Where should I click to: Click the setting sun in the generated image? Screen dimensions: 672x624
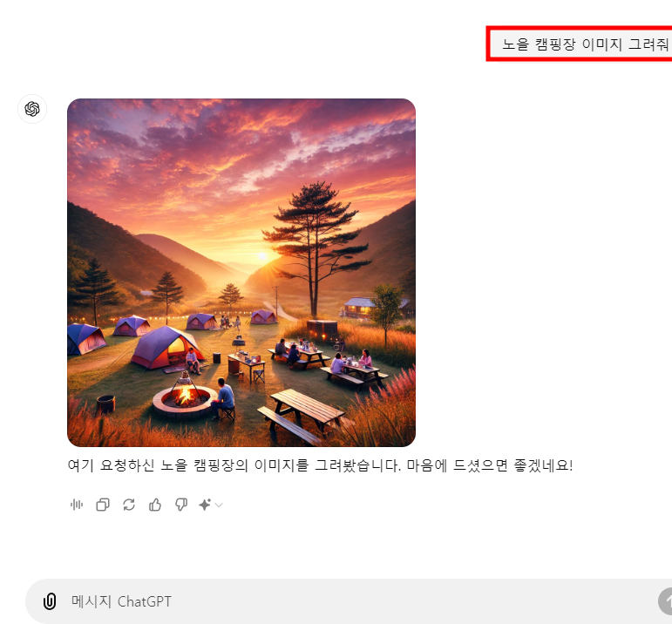pos(261,256)
